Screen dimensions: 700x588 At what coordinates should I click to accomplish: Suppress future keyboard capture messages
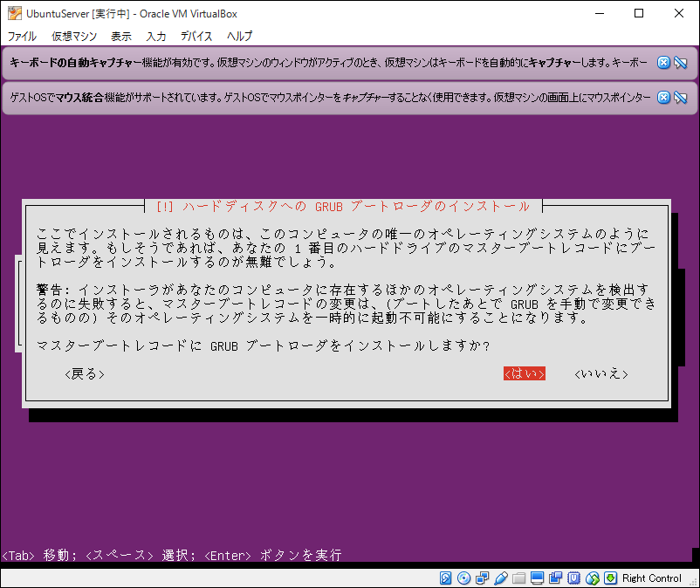tap(680, 63)
